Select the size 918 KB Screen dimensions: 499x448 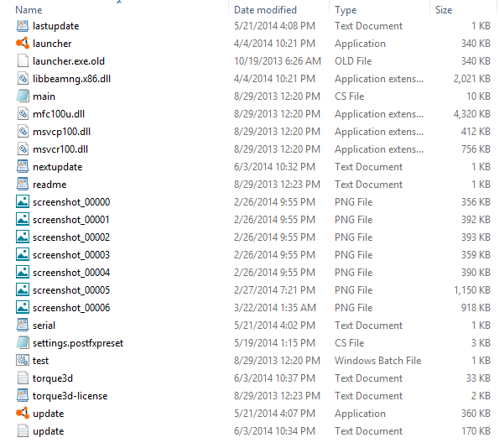pyautogui.click(x=476, y=308)
